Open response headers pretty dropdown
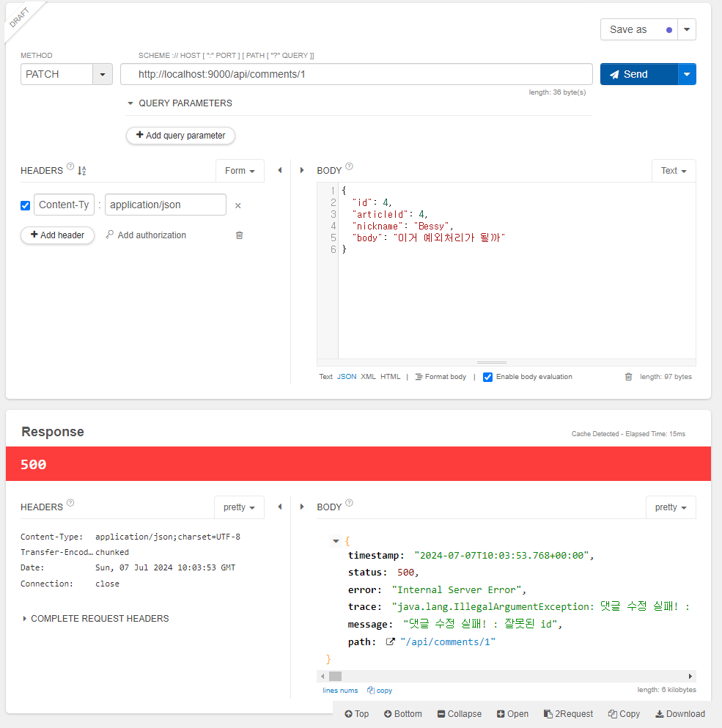 point(239,507)
